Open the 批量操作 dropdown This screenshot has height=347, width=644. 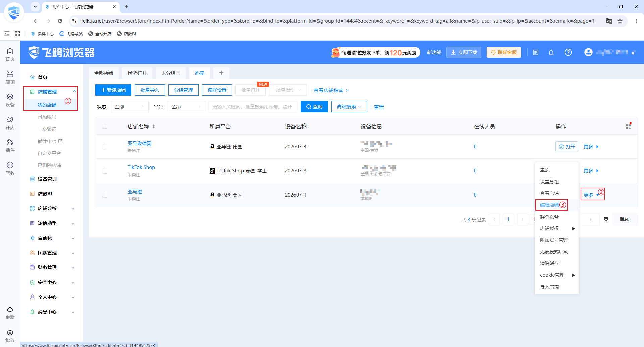pos(288,90)
